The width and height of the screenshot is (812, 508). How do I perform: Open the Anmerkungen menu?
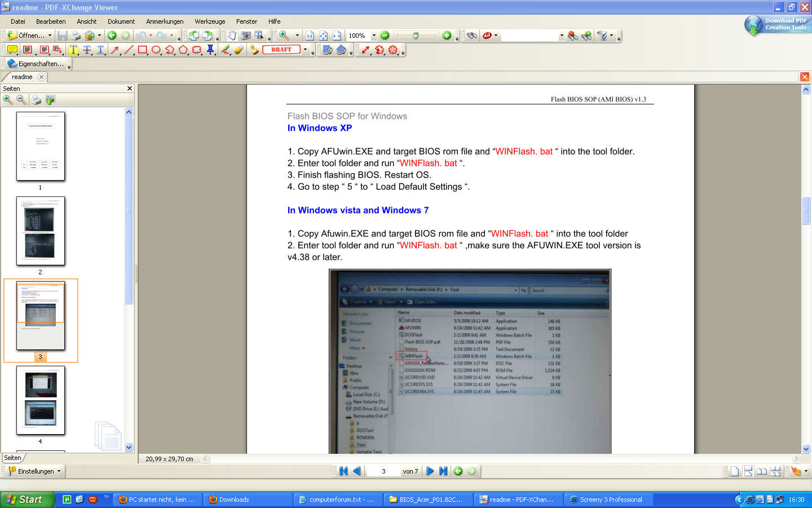point(165,21)
